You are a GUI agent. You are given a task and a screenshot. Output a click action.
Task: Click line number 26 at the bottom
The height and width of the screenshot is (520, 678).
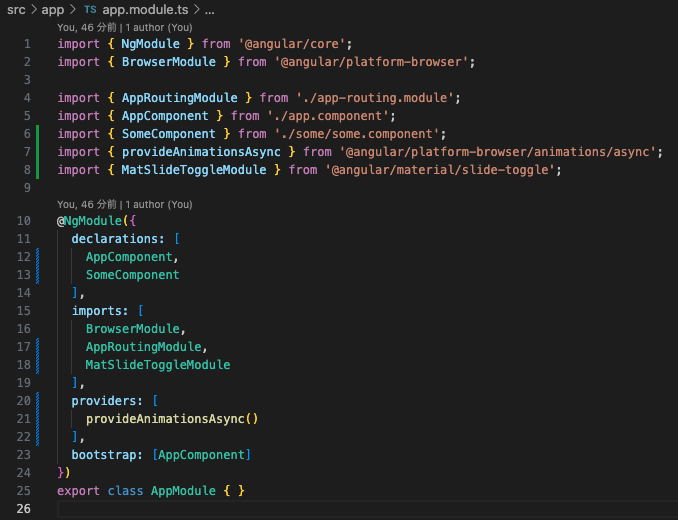click(23, 510)
